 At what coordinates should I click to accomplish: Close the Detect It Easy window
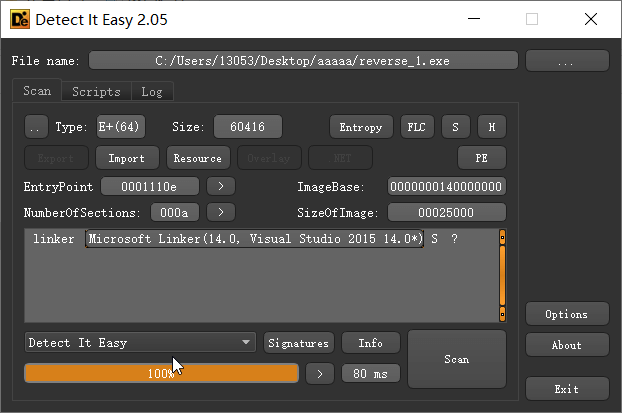pos(591,19)
